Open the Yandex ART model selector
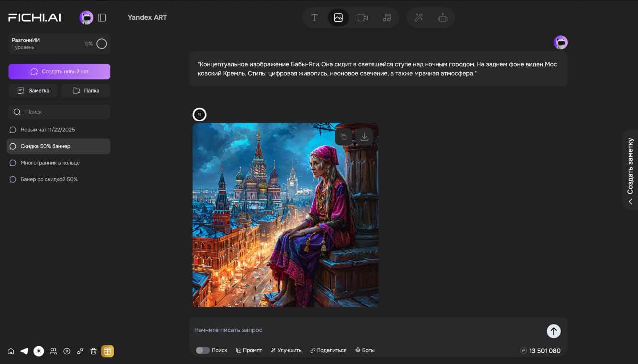The height and width of the screenshot is (364, 638). [147, 17]
